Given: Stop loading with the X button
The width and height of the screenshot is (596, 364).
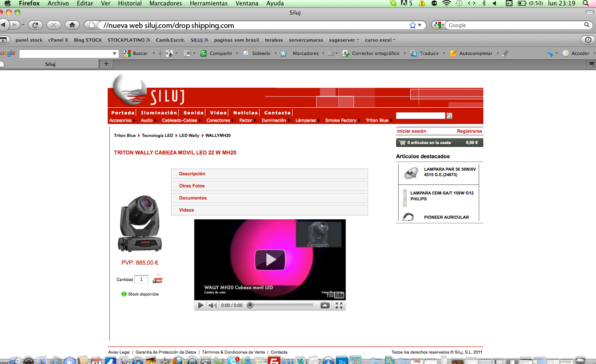Looking at the screenshot, I should pyautogui.click(x=54, y=25).
